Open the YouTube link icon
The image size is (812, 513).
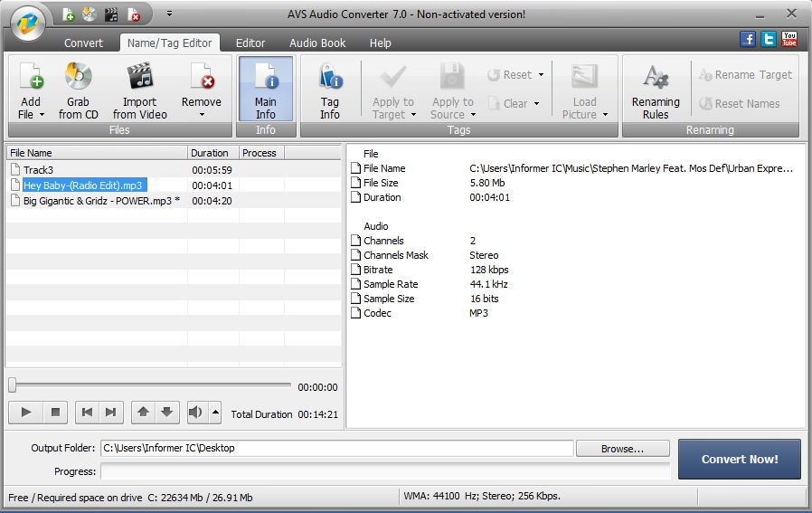tap(789, 39)
